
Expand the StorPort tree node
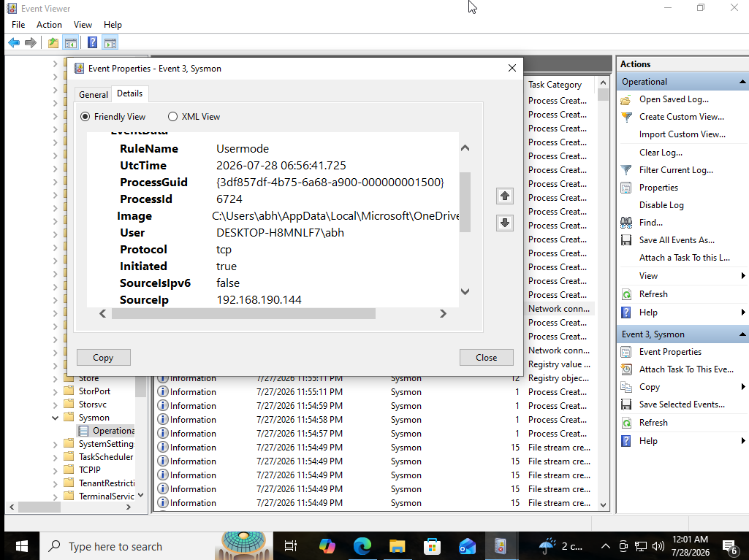tap(56, 391)
